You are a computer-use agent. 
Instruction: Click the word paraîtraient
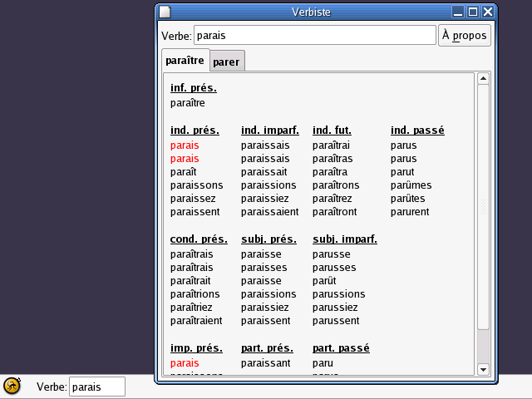point(196,321)
